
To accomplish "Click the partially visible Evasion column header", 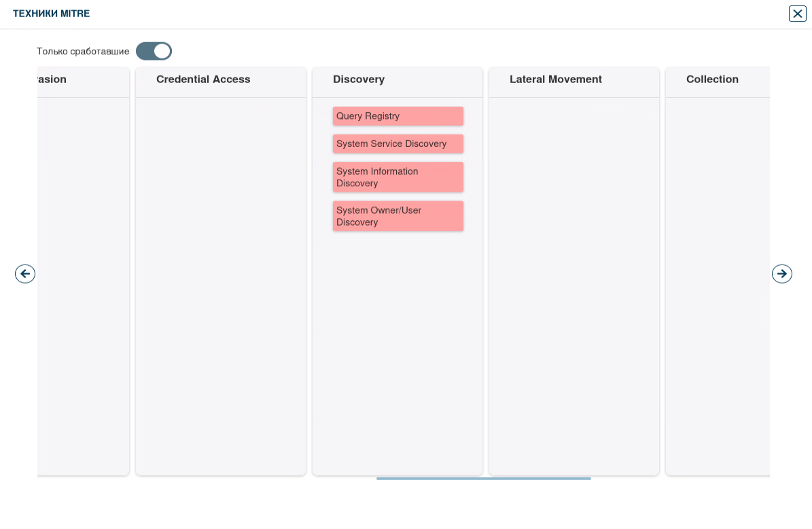I will [x=52, y=80].
